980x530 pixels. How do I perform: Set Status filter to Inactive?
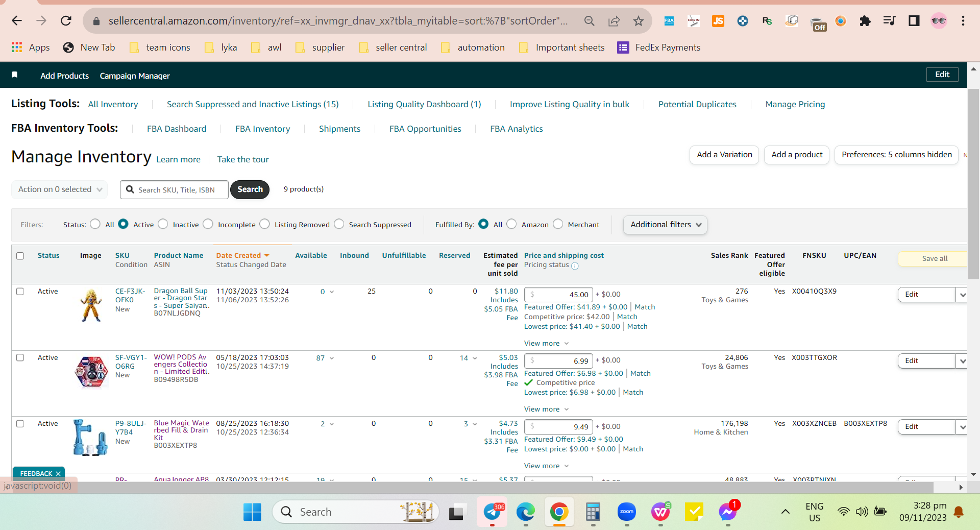pyautogui.click(x=163, y=224)
